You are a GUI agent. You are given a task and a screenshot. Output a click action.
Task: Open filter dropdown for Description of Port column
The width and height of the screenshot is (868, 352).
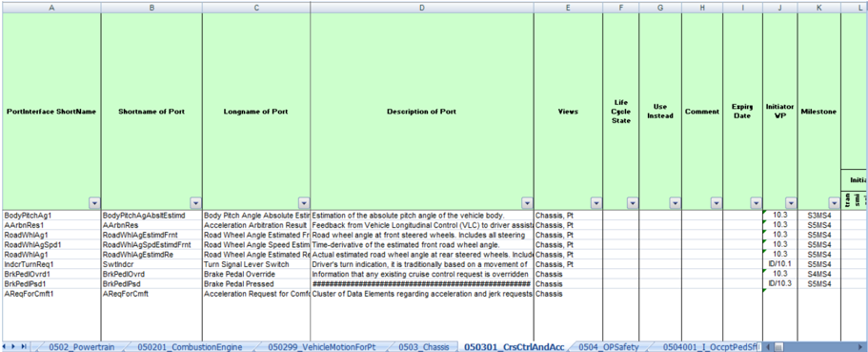[527, 203]
